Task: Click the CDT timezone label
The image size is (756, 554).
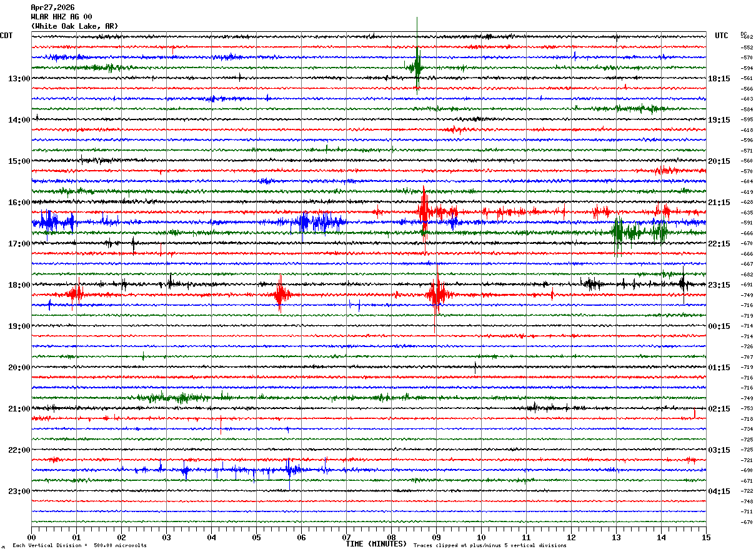Action: (7, 36)
